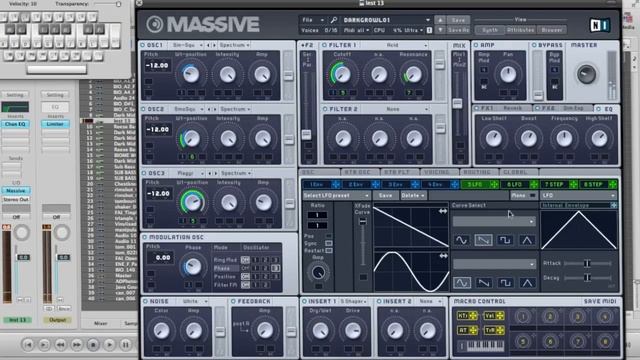
Task: Open the lower Curve Select dropdown
Action: 494,264
